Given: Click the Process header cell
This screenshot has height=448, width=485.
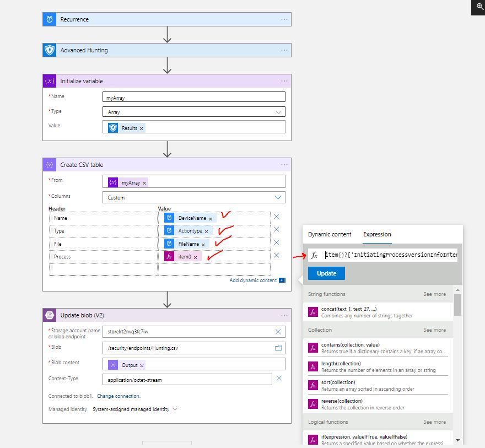Looking at the screenshot, I should coord(103,257).
